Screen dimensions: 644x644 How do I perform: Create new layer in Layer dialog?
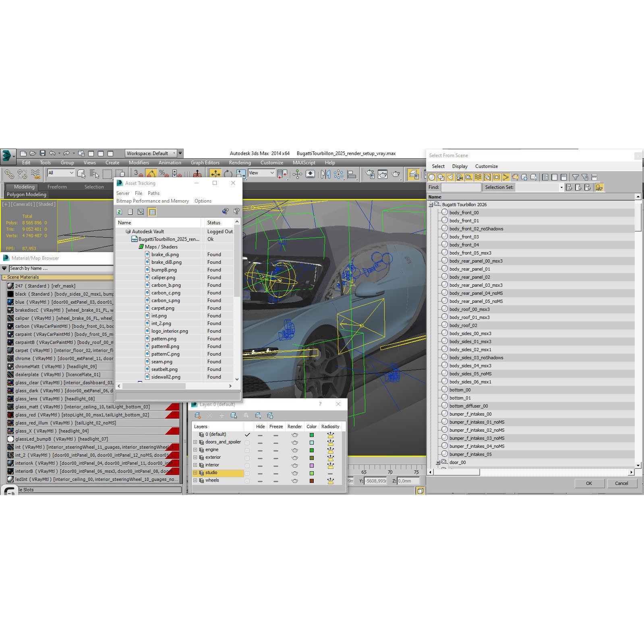(197, 415)
